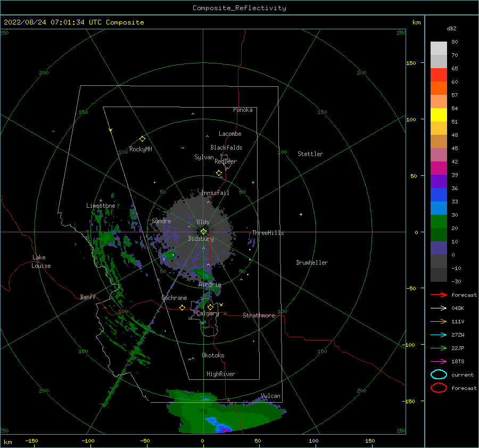Image resolution: width=479 pixels, height=448 pixels.
Task: Click the Didsbury label
Action: pos(201,239)
